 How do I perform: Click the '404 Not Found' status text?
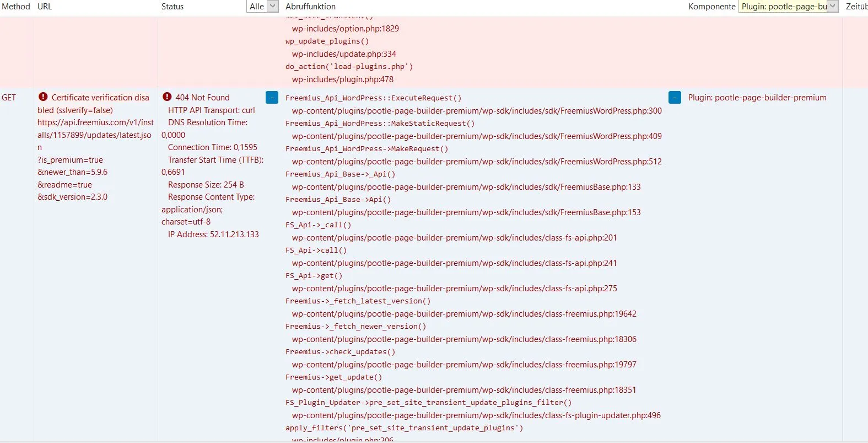202,98
